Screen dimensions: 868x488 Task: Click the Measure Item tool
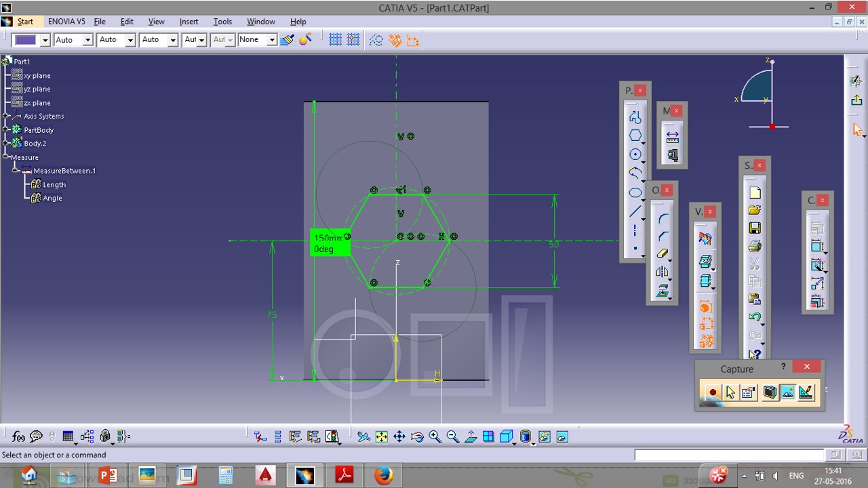click(672, 155)
